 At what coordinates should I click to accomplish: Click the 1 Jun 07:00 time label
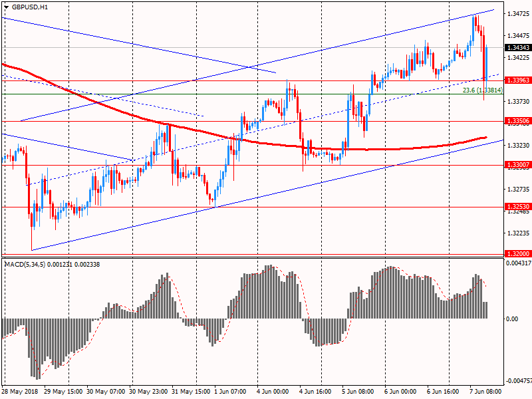pyautogui.click(x=230, y=392)
